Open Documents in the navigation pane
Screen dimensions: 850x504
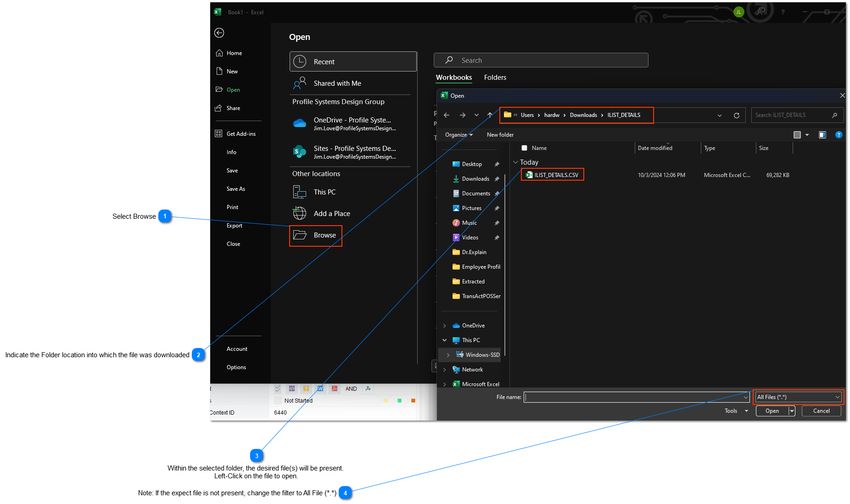coord(476,194)
